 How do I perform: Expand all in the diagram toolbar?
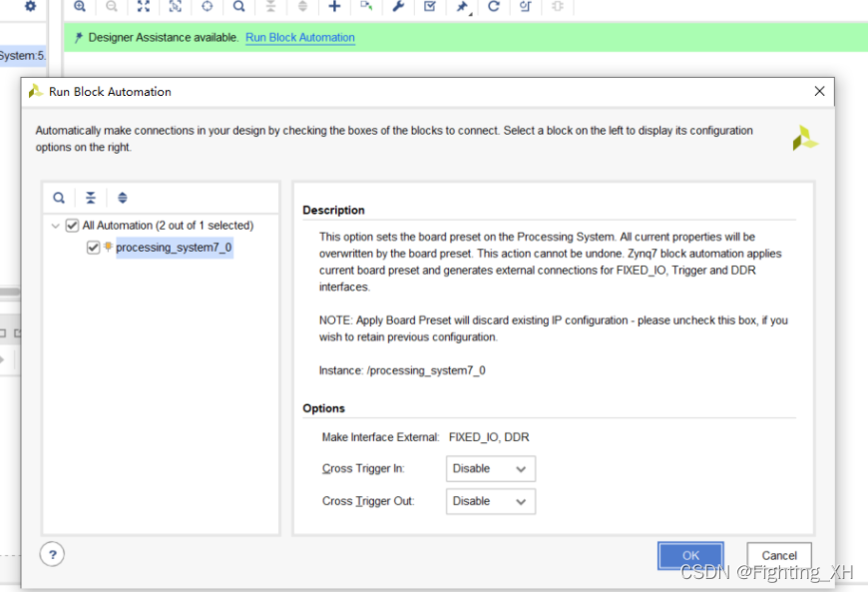tap(302, 6)
